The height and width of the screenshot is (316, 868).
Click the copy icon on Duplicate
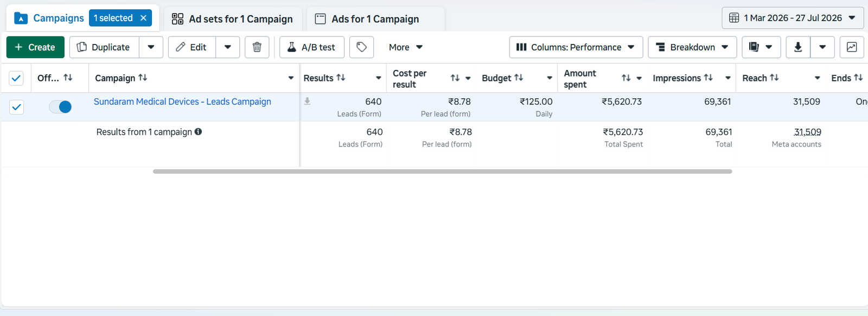point(82,47)
